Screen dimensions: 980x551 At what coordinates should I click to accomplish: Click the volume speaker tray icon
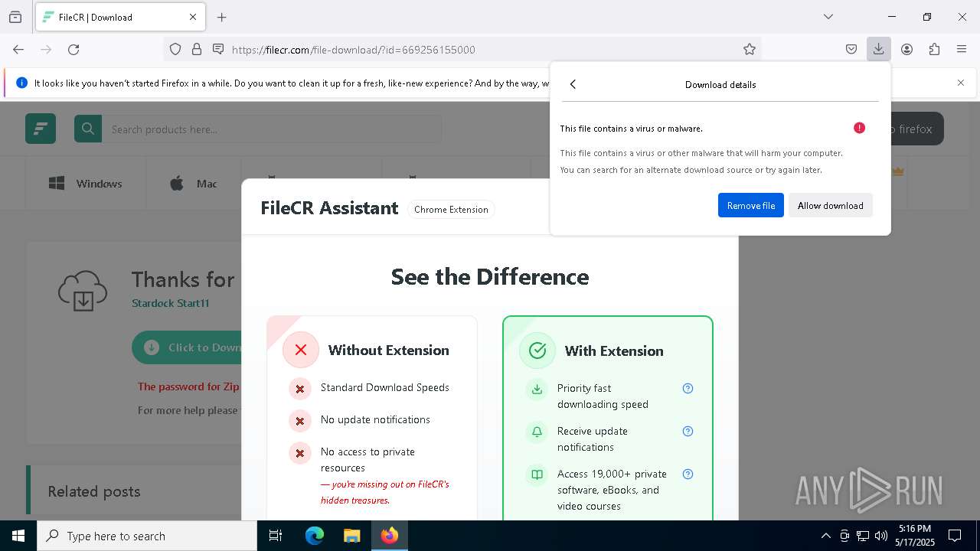pos(881,536)
